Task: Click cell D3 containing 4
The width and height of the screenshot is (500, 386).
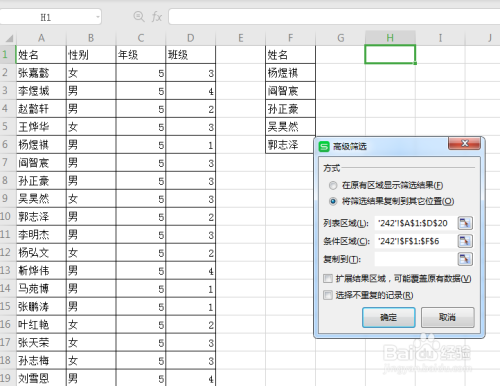Action: pos(190,90)
